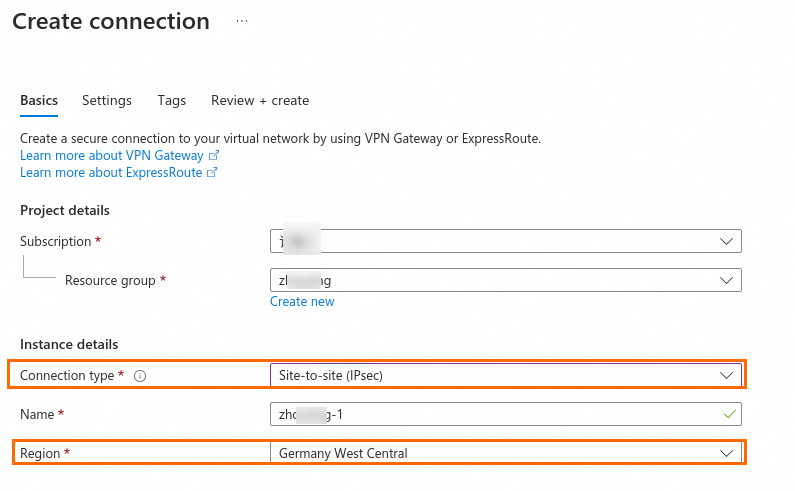The image size is (795, 491).
Task: Open the Subscription dropdown
Action: point(505,242)
